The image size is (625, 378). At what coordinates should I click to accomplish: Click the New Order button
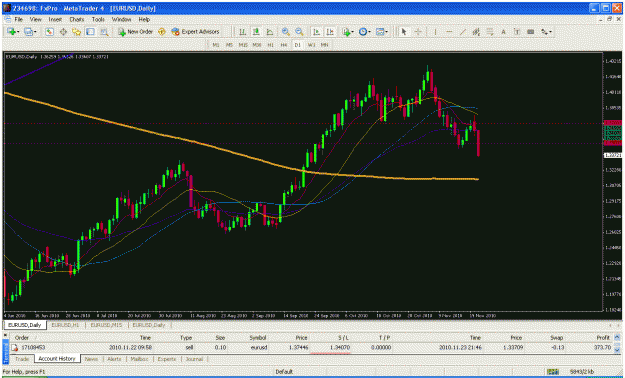(x=136, y=32)
